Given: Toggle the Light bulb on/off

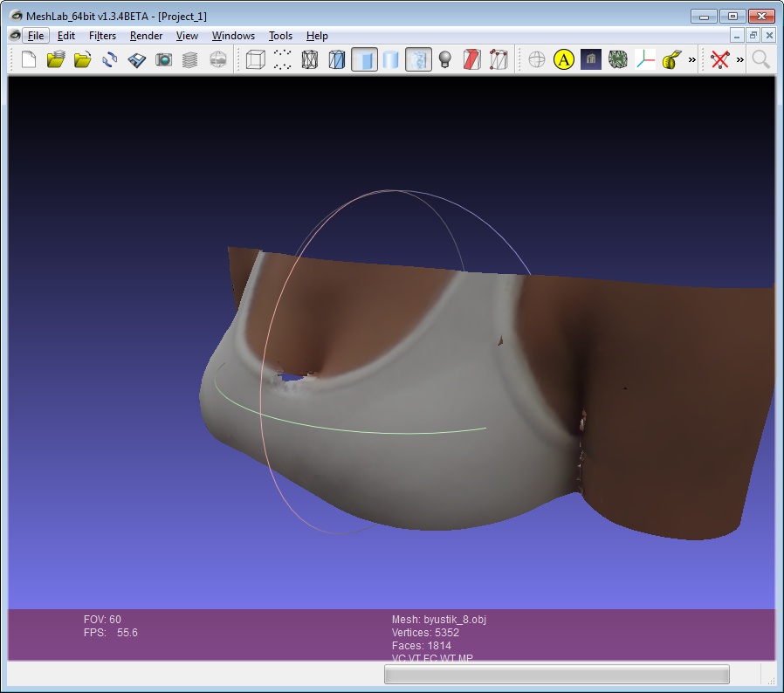Looking at the screenshot, I should point(445,59).
